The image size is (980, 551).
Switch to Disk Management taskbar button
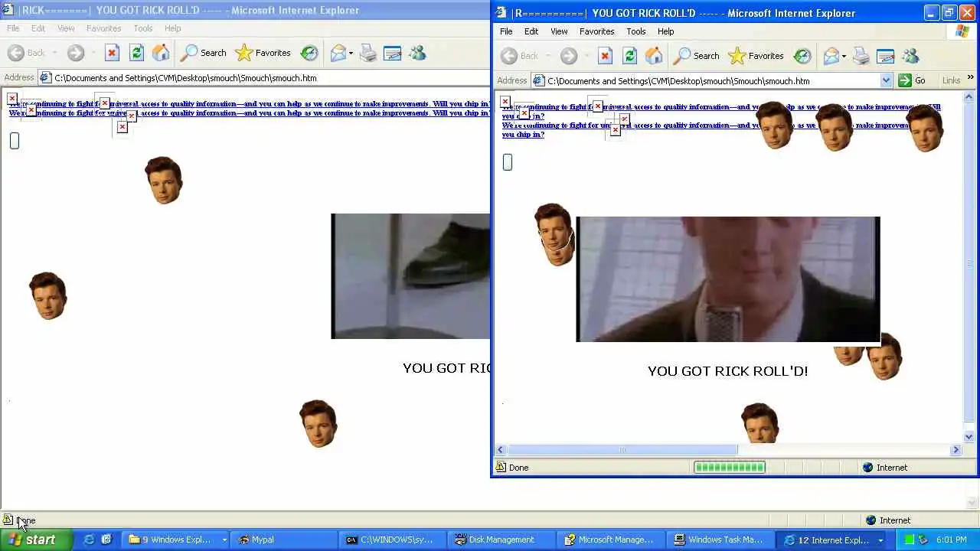tap(503, 540)
